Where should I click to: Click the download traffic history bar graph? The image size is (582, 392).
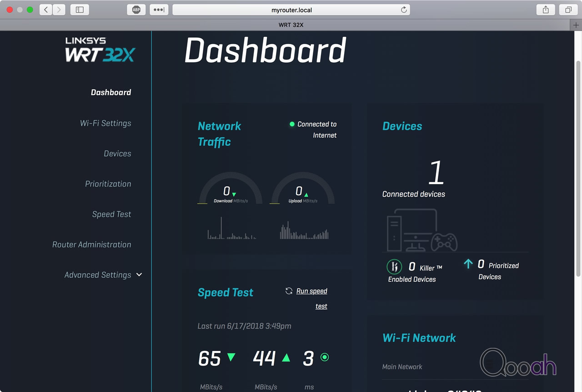[232, 228]
